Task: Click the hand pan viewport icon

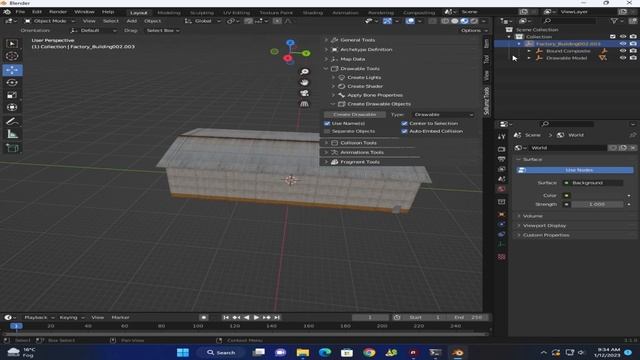Action: (304, 82)
